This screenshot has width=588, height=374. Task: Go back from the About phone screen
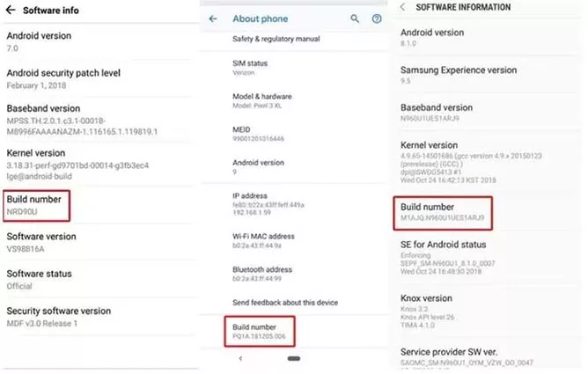point(213,18)
